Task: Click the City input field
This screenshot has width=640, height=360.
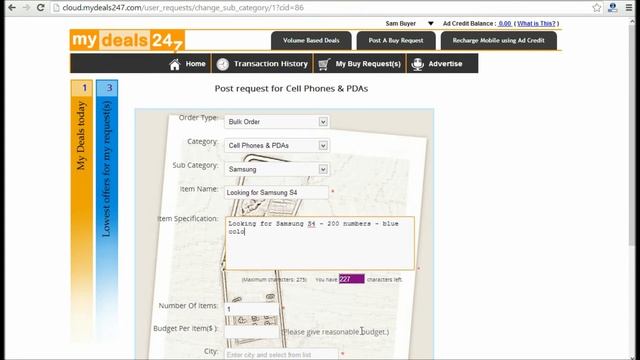Action: pos(281,354)
